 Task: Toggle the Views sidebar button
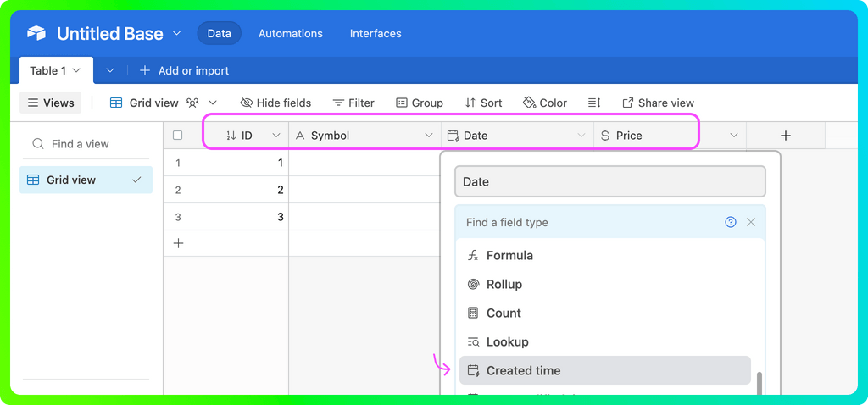click(x=50, y=103)
